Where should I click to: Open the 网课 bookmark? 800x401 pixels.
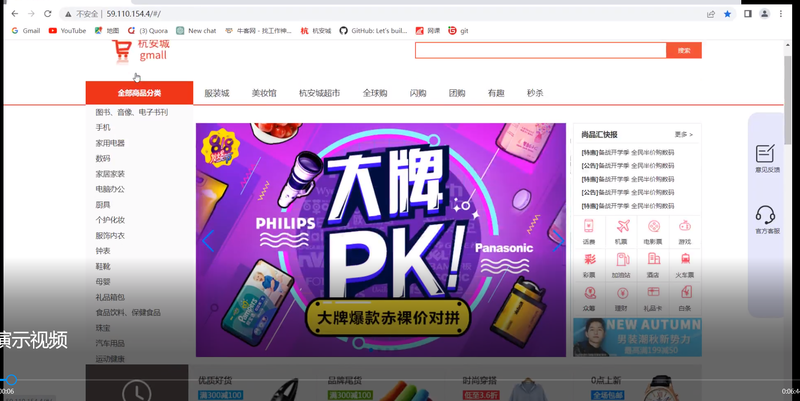tap(428, 31)
